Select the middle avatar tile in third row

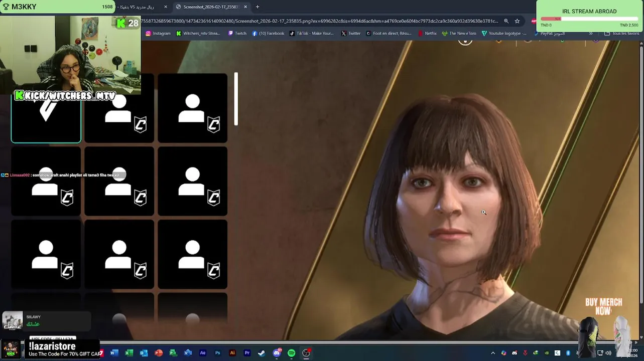[119, 254]
